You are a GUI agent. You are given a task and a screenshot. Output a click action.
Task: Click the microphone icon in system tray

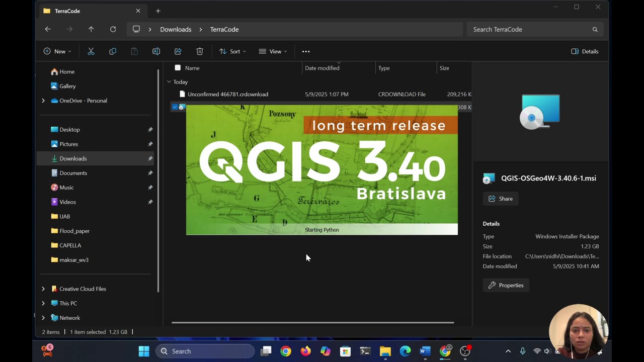click(x=523, y=351)
